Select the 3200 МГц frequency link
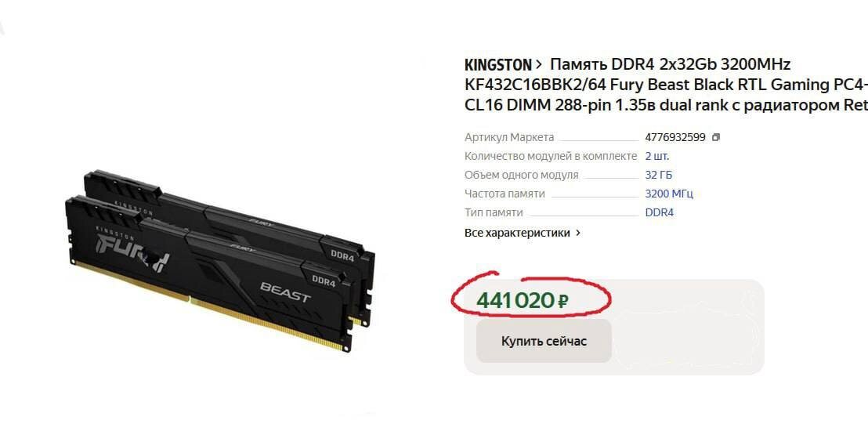Viewport: 868px width, 431px height. pos(669,194)
